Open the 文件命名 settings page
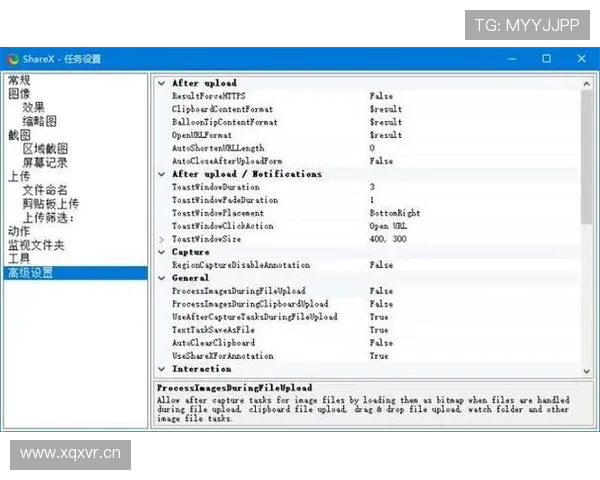 [x=45, y=190]
